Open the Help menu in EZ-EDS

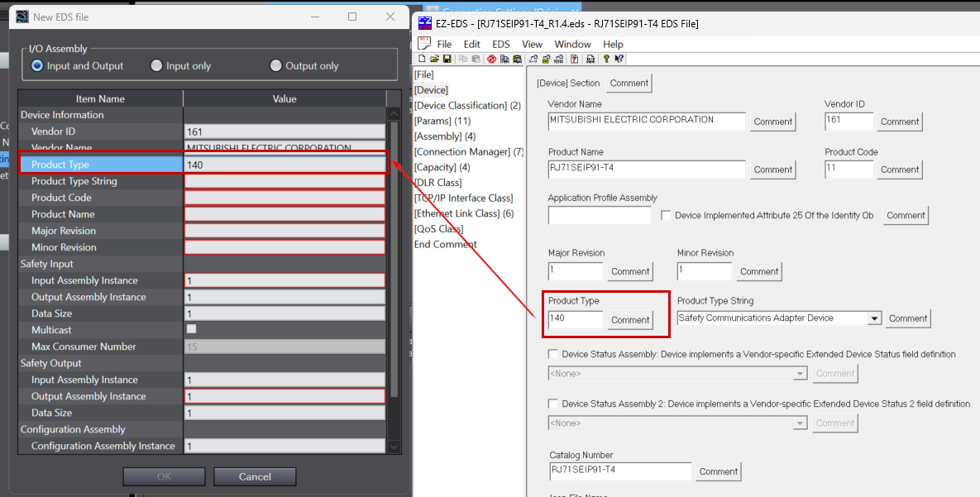pos(613,44)
